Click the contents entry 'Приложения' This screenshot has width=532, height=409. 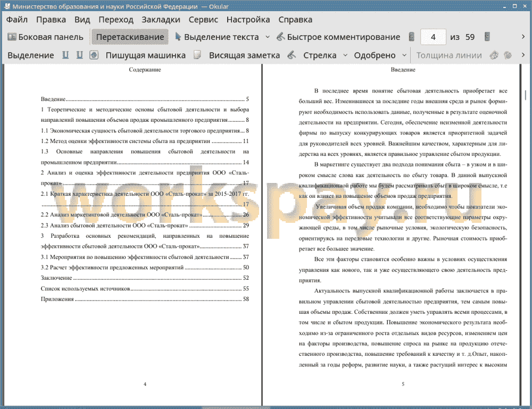(145, 299)
